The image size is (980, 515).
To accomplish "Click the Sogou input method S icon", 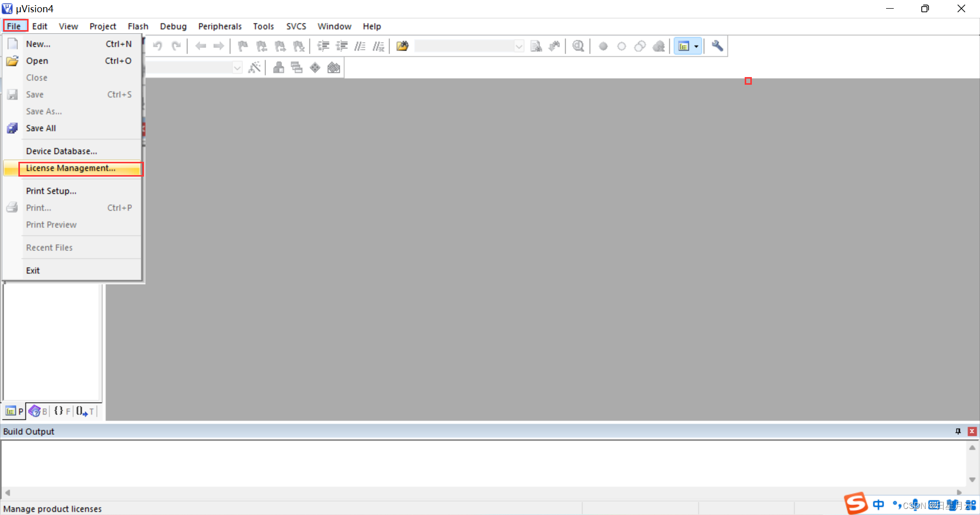I will coord(856,504).
